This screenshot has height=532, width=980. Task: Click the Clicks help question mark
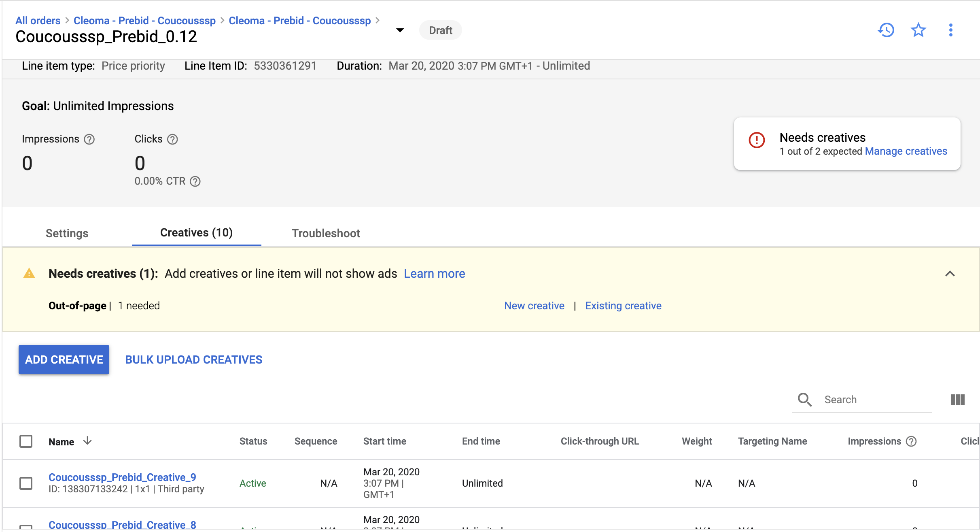[x=173, y=139]
